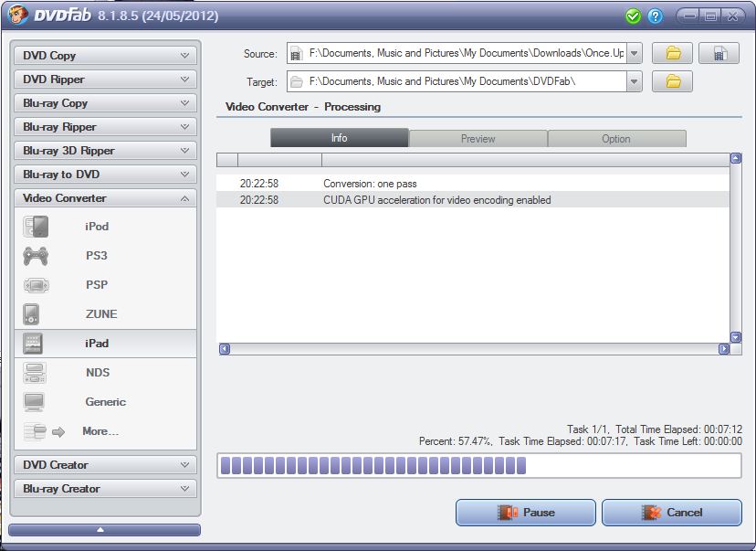The width and height of the screenshot is (756, 551).
Task: Select the 'CUDA GPU acceleration' log row
Action: (473, 200)
